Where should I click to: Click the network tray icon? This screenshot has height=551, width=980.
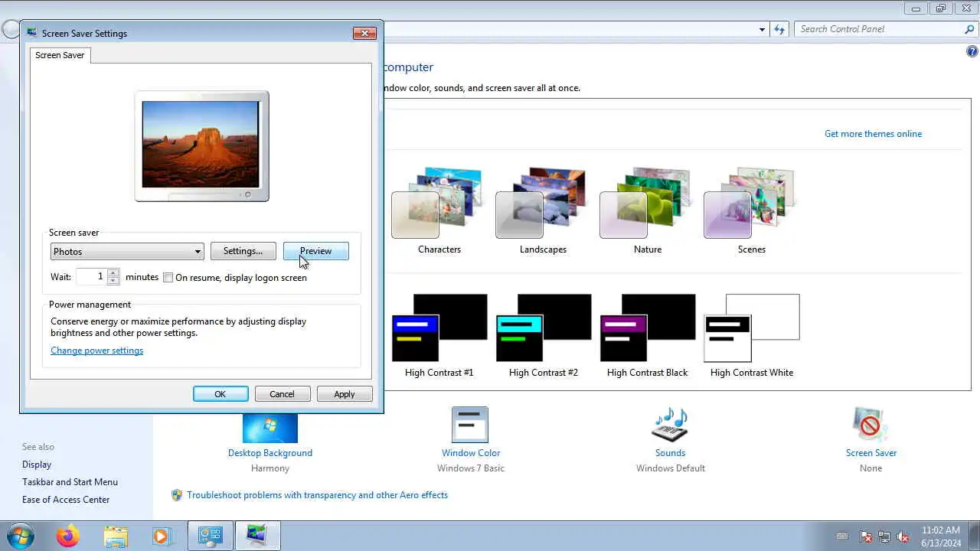click(884, 536)
